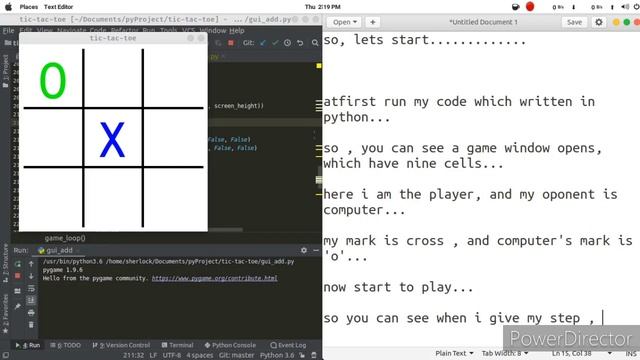The width and height of the screenshot is (640, 360).
Task: Clear the Run console with the trash icon
Action: coord(31,325)
